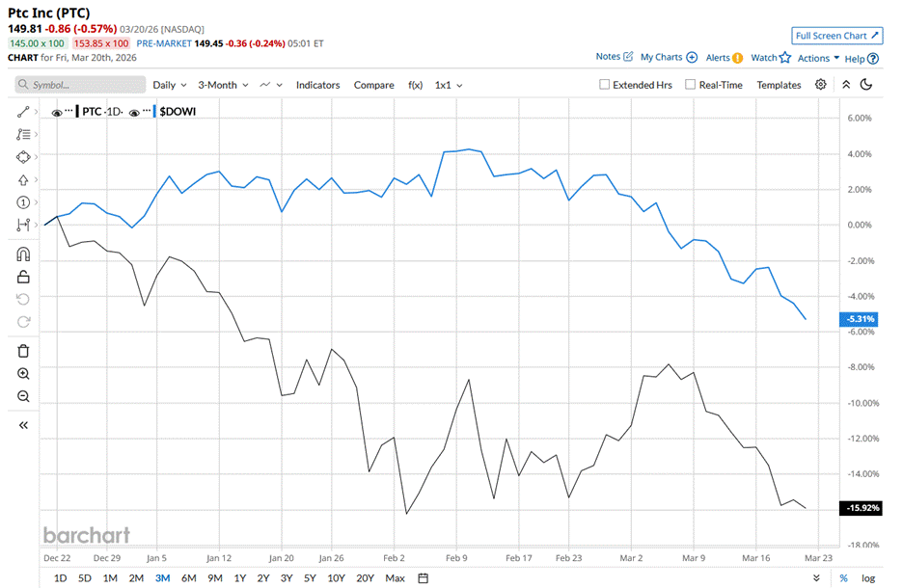Open the 1x1 grid layout dropdown
The height and width of the screenshot is (588, 903).
(449, 85)
